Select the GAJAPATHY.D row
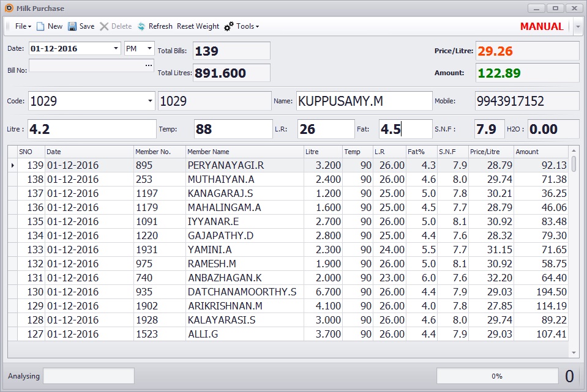The width and height of the screenshot is (587, 392). [288, 235]
